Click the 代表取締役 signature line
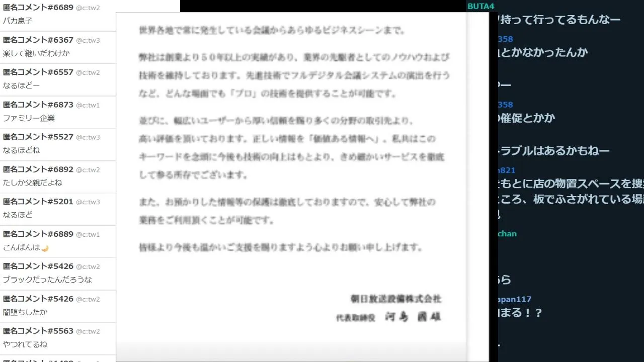644x362 pixels. click(x=389, y=317)
